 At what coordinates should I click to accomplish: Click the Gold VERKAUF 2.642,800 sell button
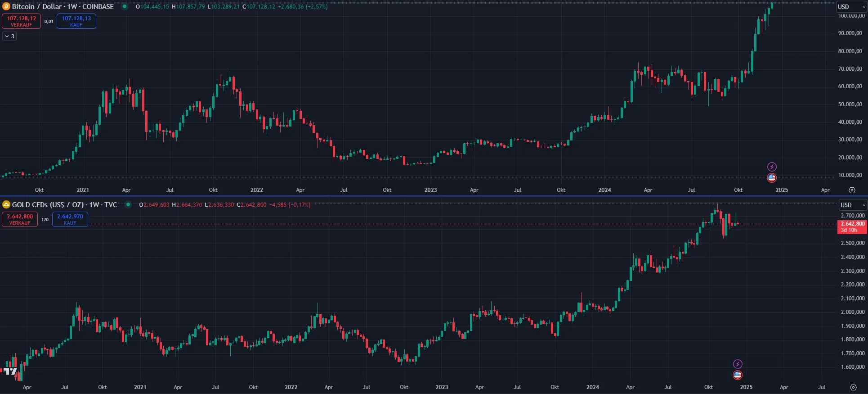coord(20,219)
